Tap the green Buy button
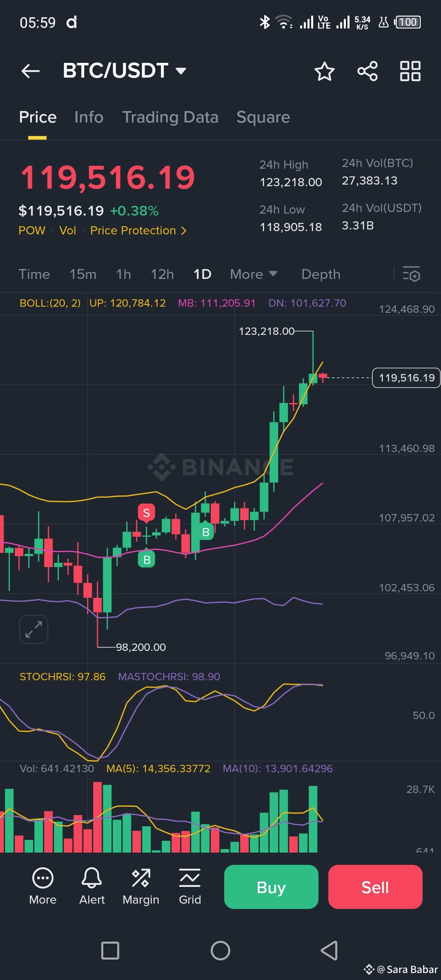This screenshot has height=980, width=441. [x=271, y=887]
